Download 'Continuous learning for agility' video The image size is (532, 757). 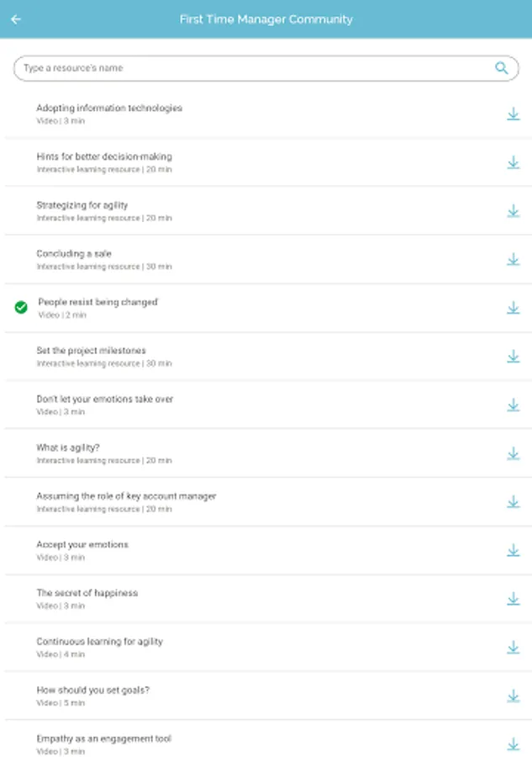(x=514, y=648)
